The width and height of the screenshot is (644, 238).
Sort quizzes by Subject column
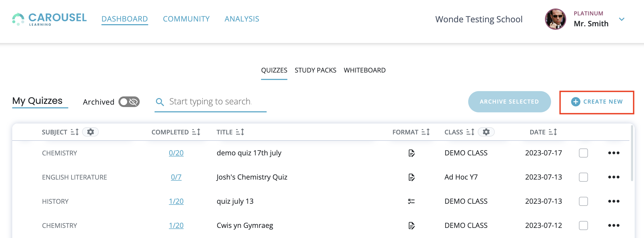click(75, 132)
